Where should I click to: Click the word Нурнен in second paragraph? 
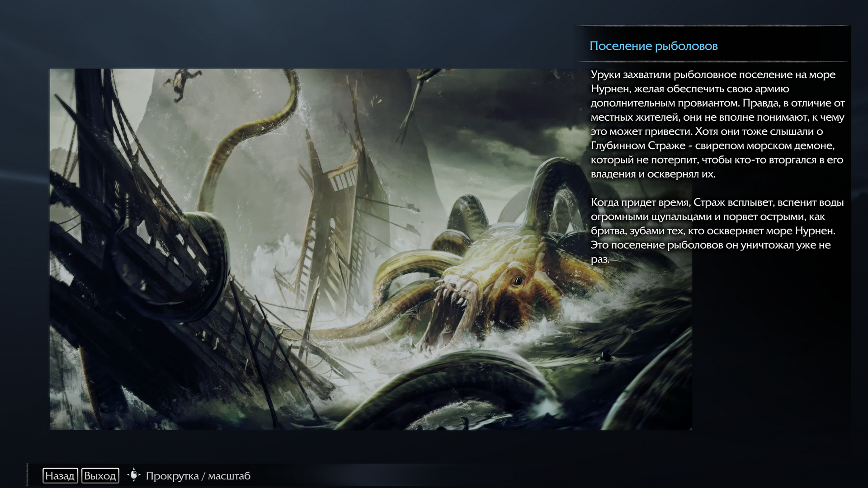[814, 231]
